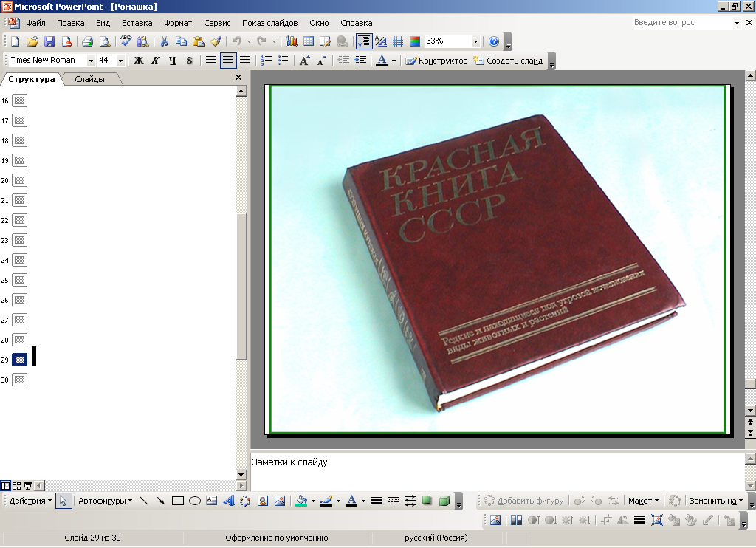This screenshot has width=756, height=548.
Task: Toggle underline Ч formatting
Action: [x=173, y=61]
